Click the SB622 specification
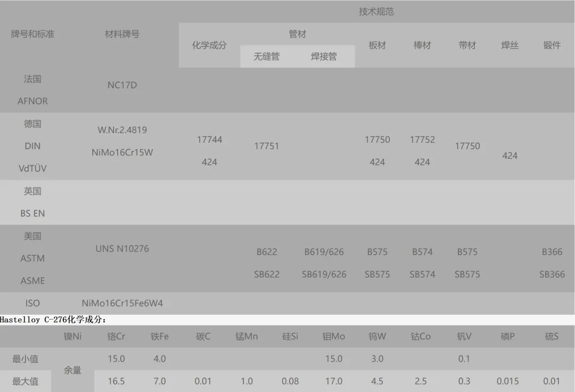 click(267, 274)
